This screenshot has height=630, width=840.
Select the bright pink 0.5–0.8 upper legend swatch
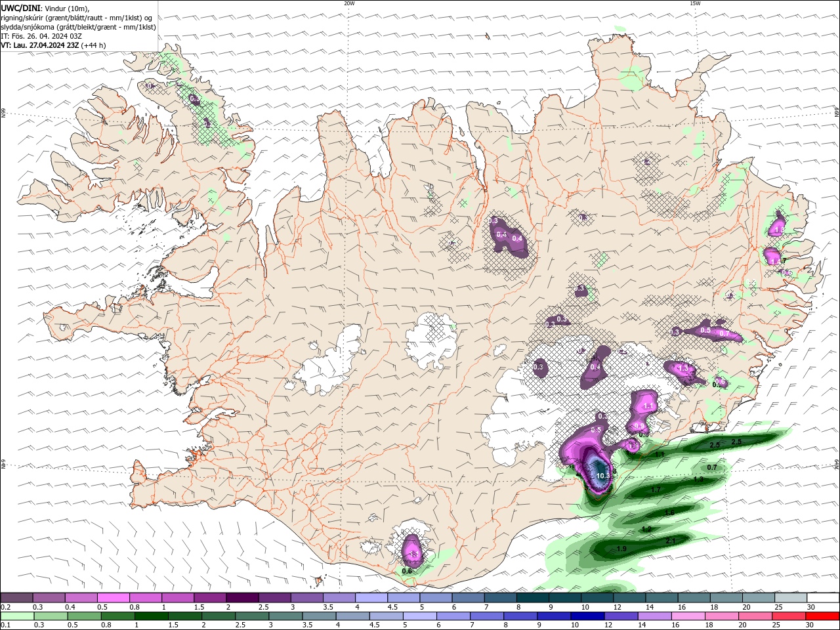pyautogui.click(x=113, y=598)
